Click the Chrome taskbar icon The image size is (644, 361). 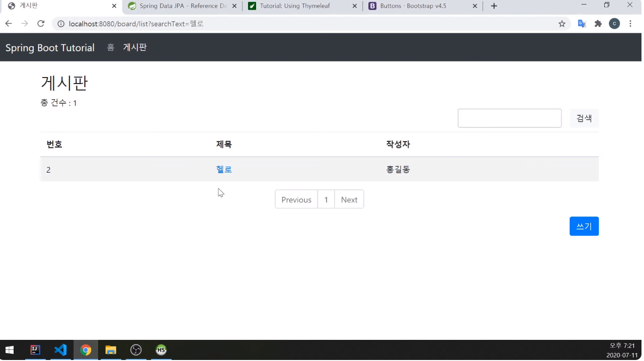86,350
